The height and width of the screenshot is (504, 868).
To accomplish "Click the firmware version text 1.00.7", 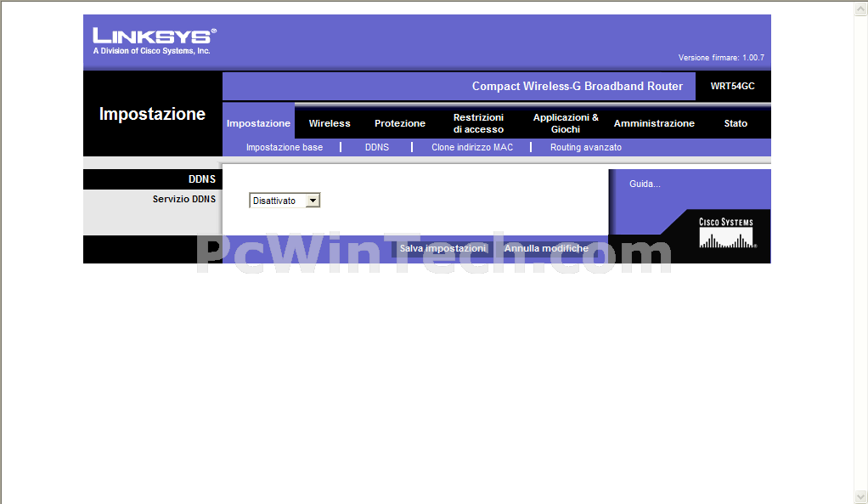I will (x=721, y=58).
